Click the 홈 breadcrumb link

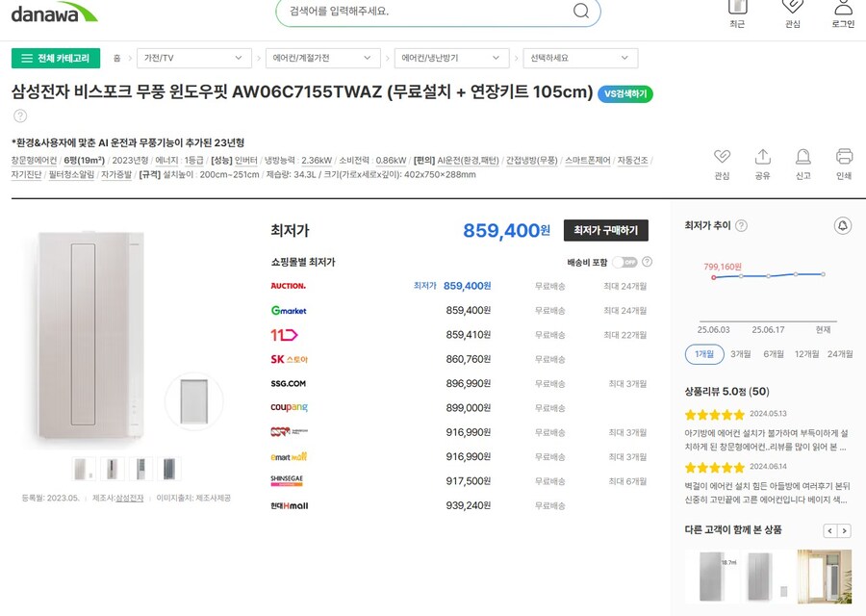pos(116,58)
